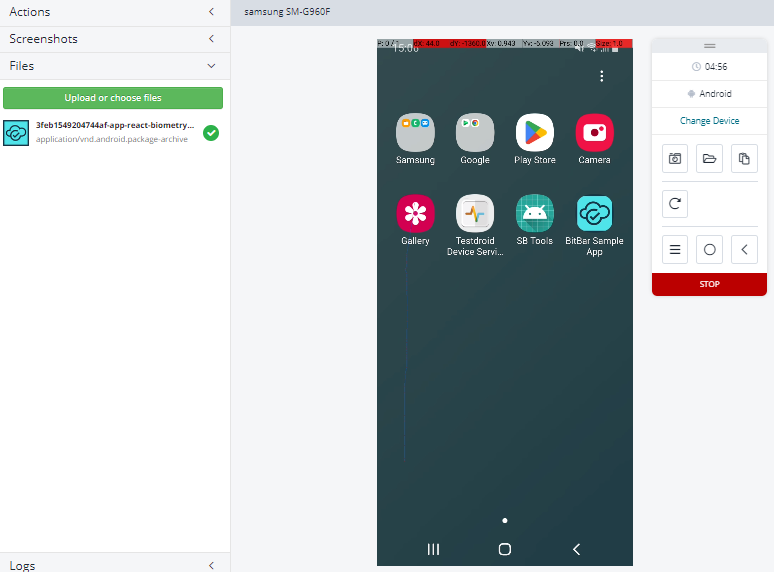Open the Camera app on the phone
The width and height of the screenshot is (774, 572).
click(x=594, y=133)
